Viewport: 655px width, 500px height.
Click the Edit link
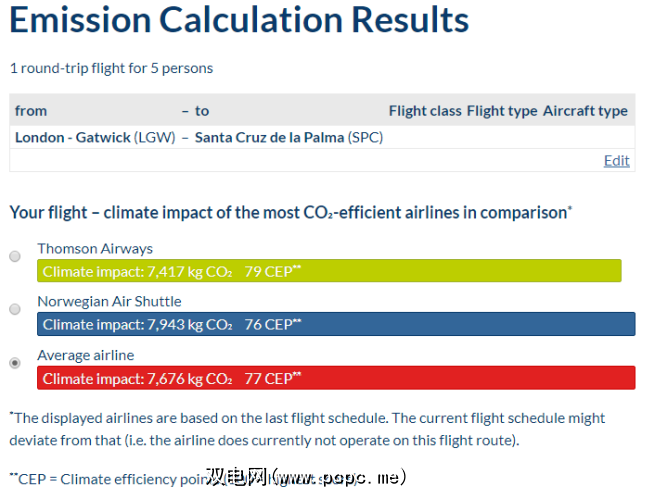[616, 160]
